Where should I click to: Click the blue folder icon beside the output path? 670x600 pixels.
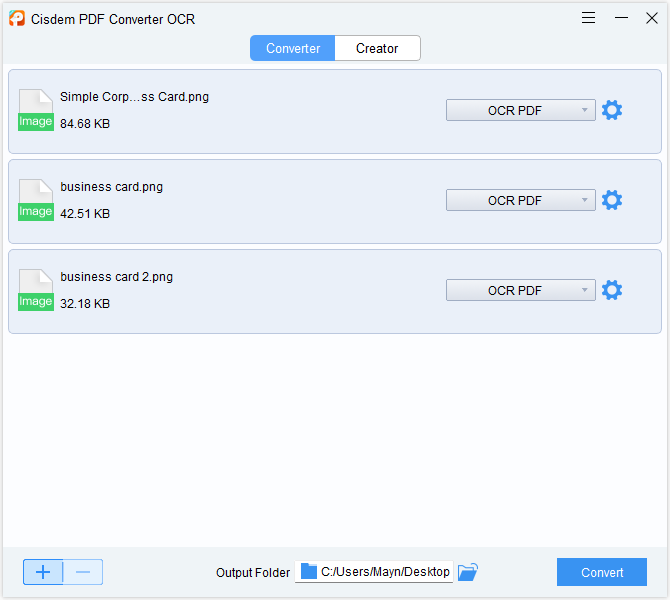click(x=309, y=571)
